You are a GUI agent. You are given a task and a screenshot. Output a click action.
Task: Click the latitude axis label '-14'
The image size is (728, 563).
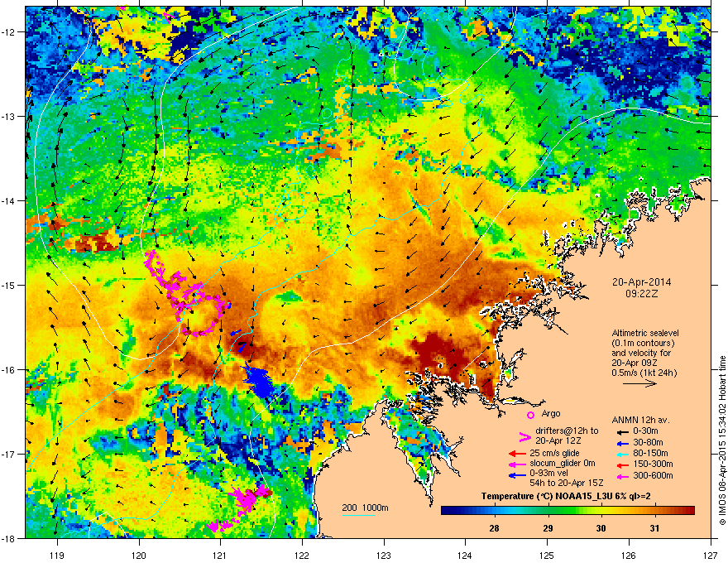point(9,200)
